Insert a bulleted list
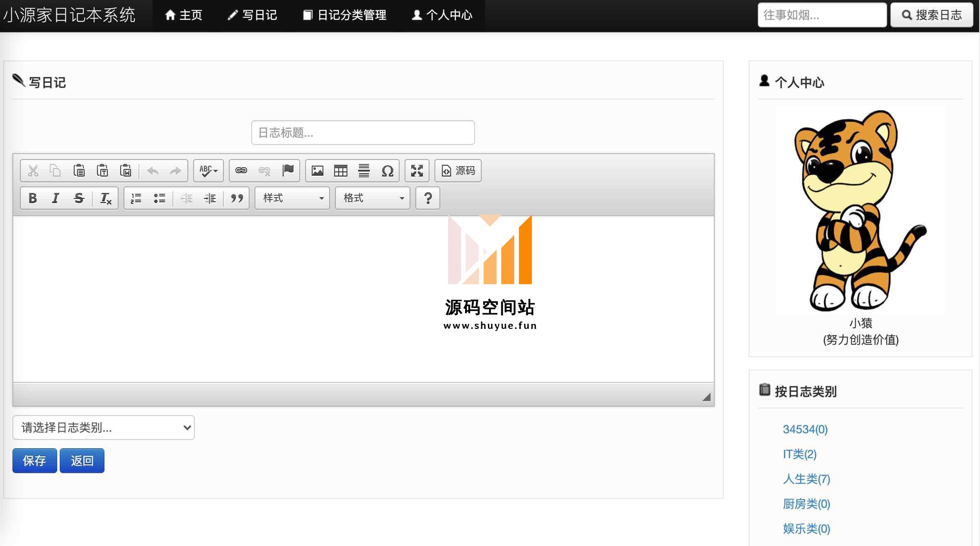The width and height of the screenshot is (980, 546). point(159,198)
